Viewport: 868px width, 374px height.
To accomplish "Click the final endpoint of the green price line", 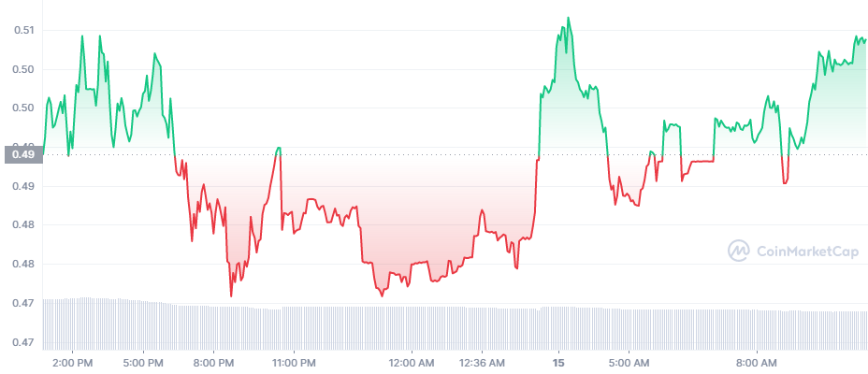I will (x=865, y=40).
